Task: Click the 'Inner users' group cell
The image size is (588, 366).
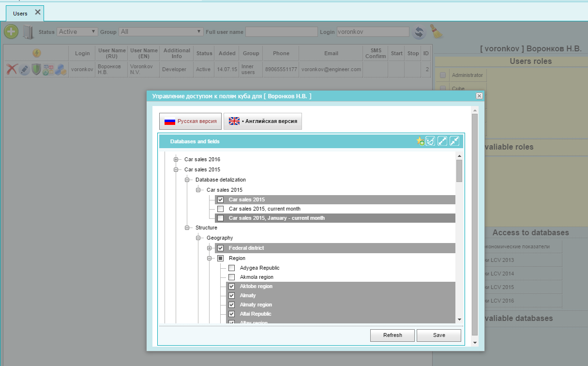Action: coord(251,69)
